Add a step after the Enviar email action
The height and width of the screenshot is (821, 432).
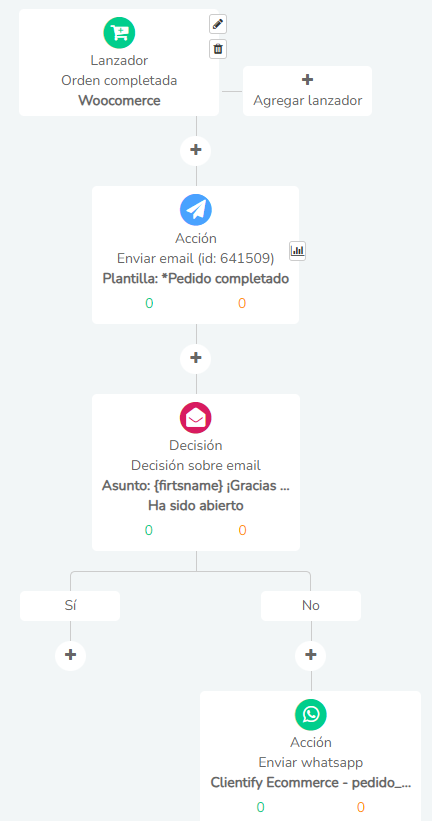tap(195, 358)
